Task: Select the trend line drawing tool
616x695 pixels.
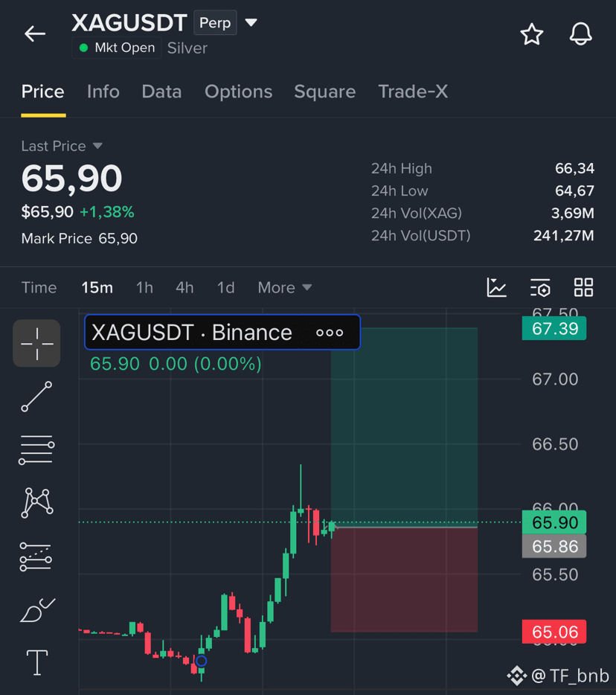Action: (36, 397)
